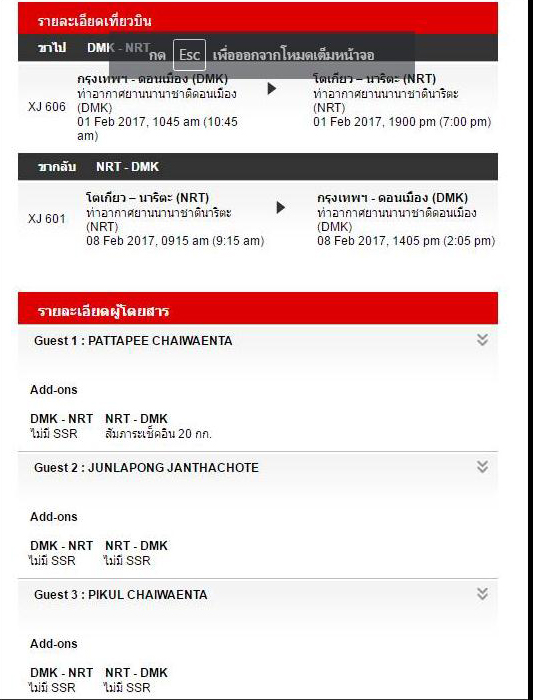
Task: Click flight number XJ 606
Action: point(47,107)
